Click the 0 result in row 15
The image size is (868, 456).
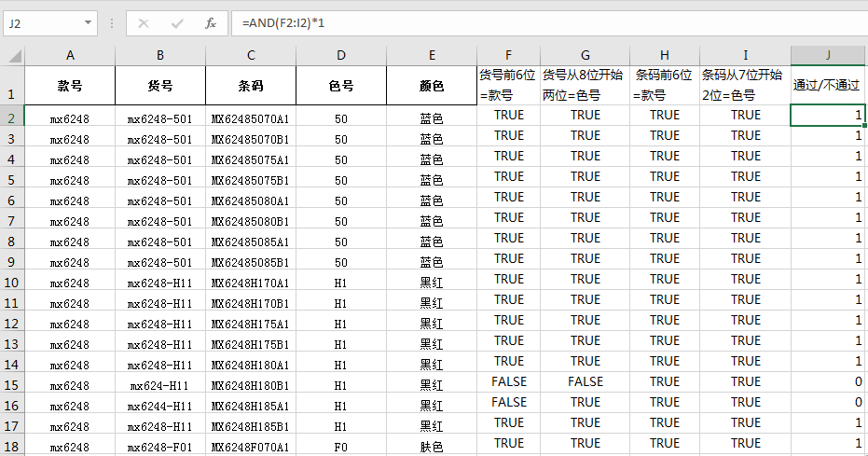[828, 381]
